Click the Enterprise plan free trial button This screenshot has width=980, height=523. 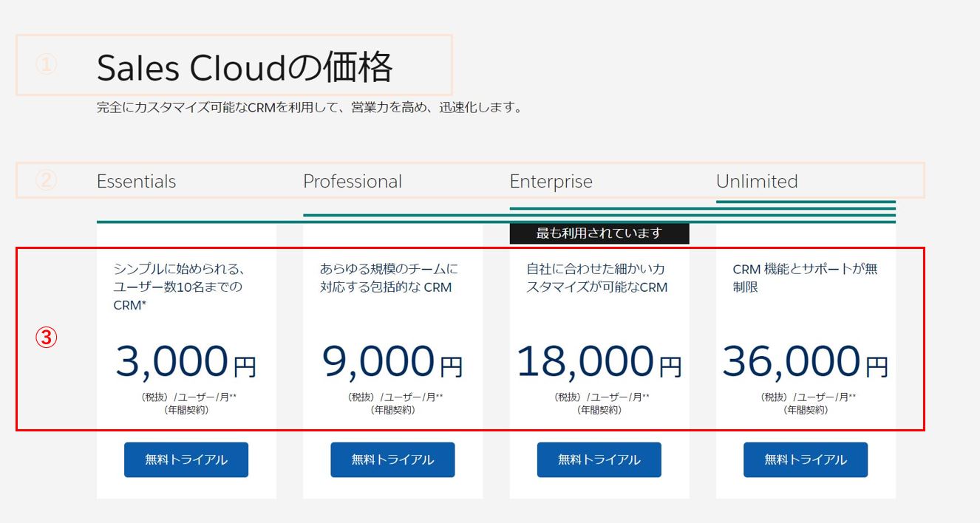pos(599,459)
